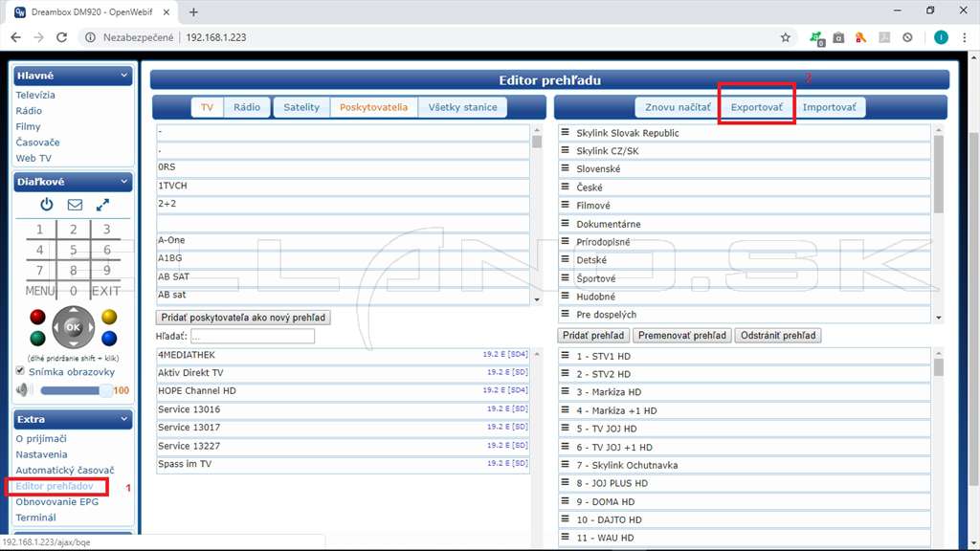Select channel 7 - Skylink Ochutnavka
Screen dimensions: 980x551
744,465
